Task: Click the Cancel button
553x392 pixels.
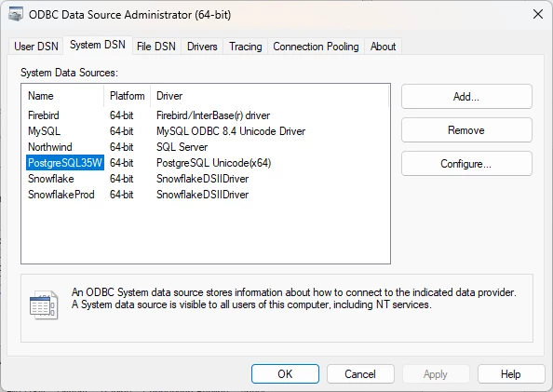Action: 360,374
